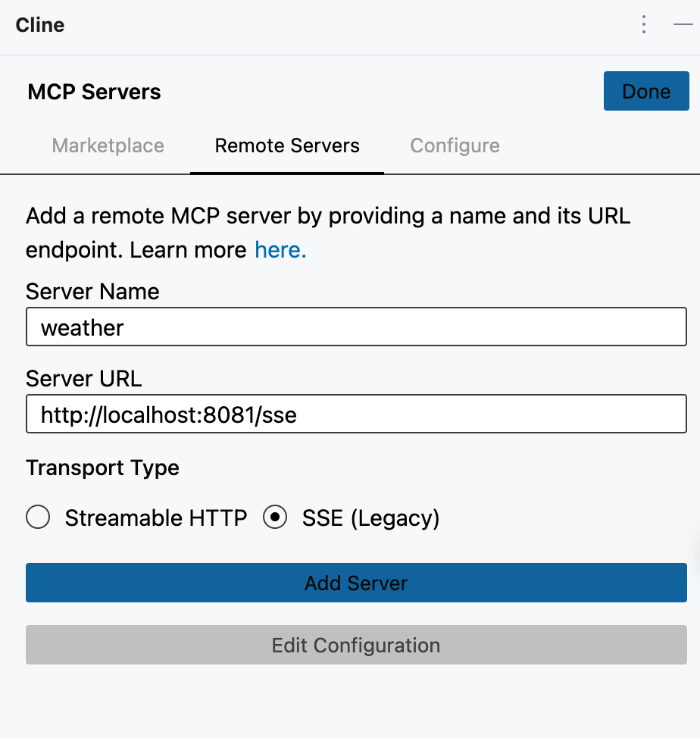The height and width of the screenshot is (738, 700).
Task: Click the Done button
Action: [646, 91]
